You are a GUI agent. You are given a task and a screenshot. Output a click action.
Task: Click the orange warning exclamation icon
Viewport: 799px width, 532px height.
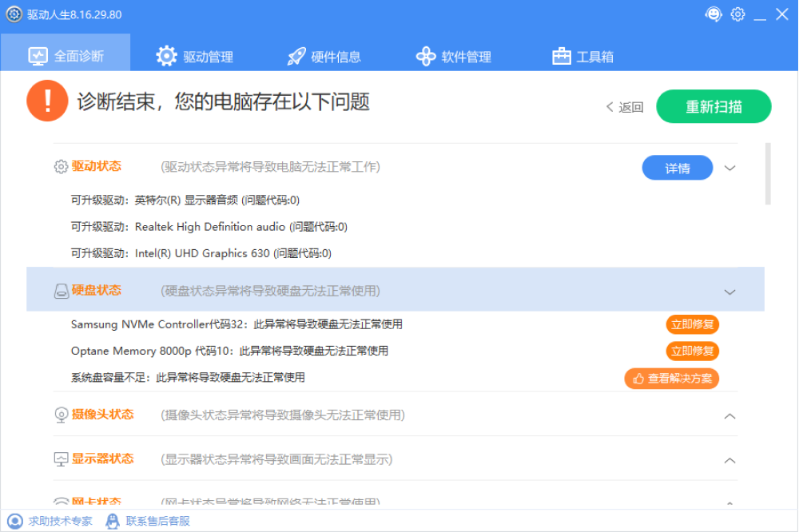47,101
